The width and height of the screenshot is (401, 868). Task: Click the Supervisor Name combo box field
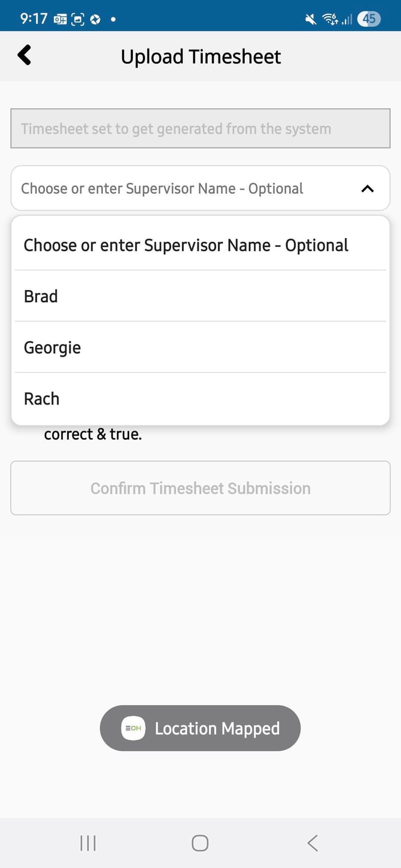click(180, 188)
